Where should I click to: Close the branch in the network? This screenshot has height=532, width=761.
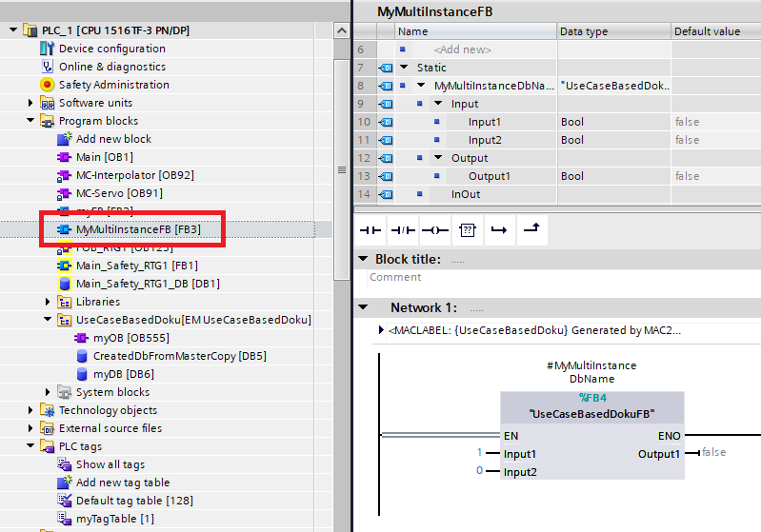point(531,228)
